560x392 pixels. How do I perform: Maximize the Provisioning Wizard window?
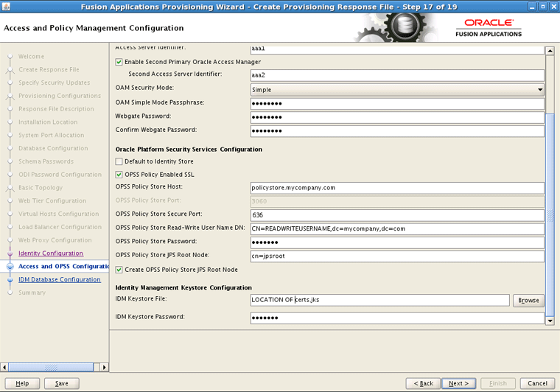[x=543, y=7]
